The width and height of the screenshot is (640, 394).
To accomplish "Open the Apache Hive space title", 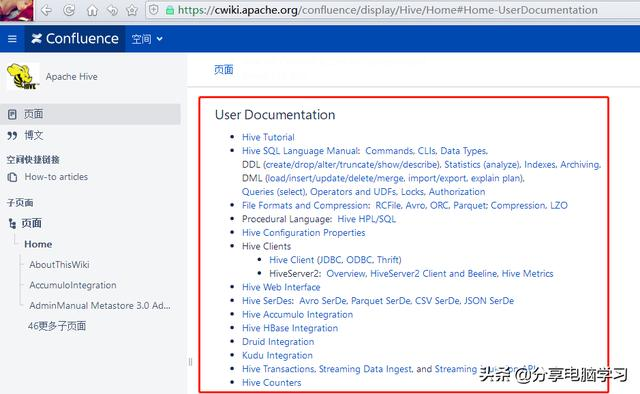I will (x=71, y=77).
